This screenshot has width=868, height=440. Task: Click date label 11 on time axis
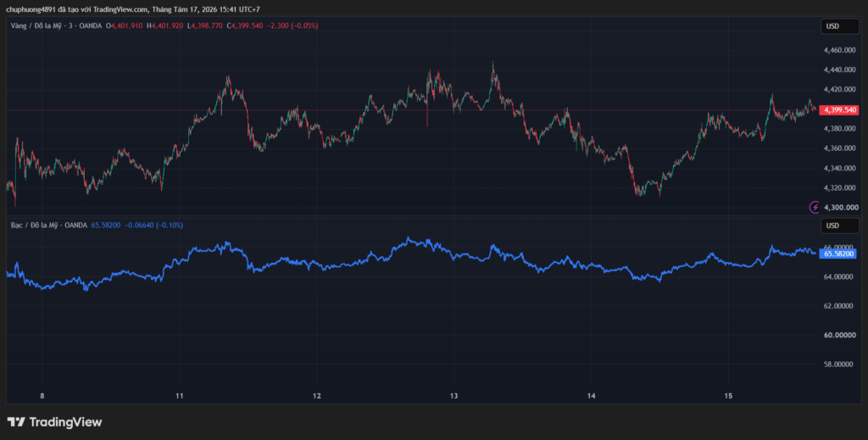click(179, 396)
